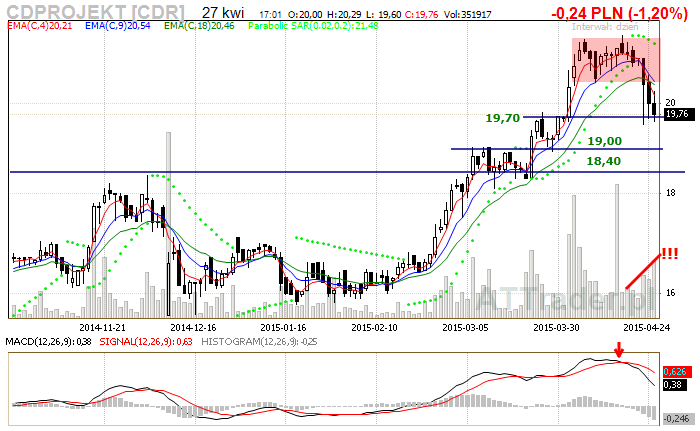Viewport: 700px width, 431px height.
Task: Select the HISTOGRAM(12,26,9): -0,25 legend
Action: point(259,342)
